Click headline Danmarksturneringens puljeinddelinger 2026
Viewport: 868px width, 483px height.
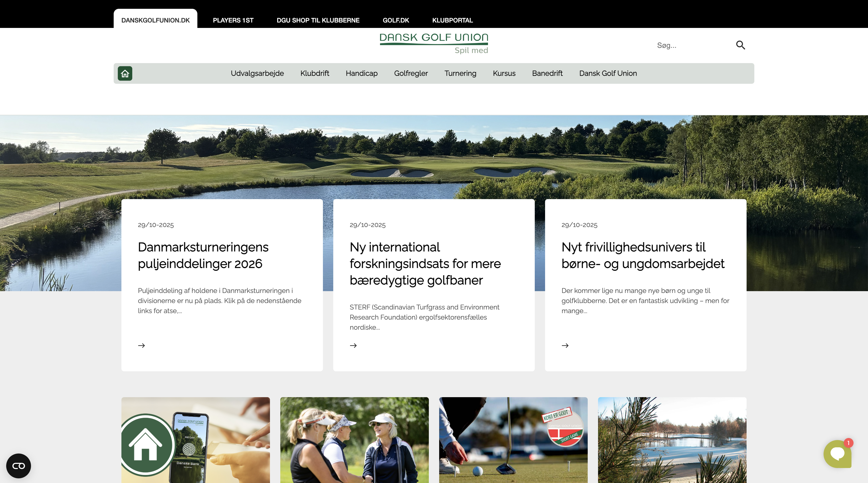coord(203,255)
